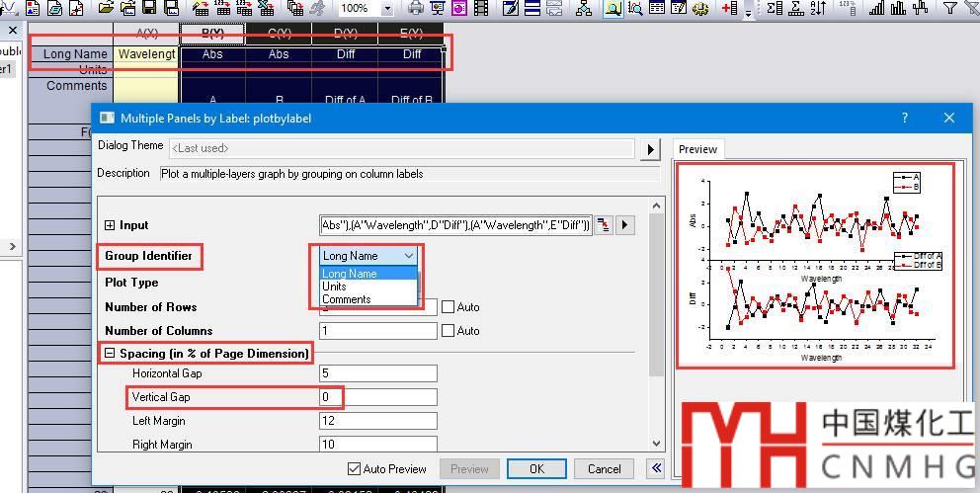The width and height of the screenshot is (980, 493).
Task: Select Units in the Group Identifier list
Action: 335,287
